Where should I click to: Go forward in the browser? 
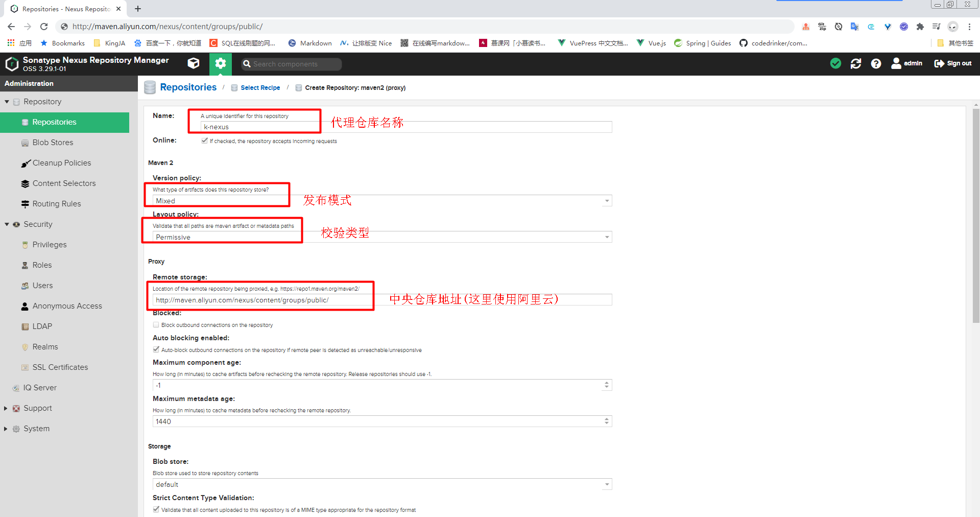tap(28, 27)
